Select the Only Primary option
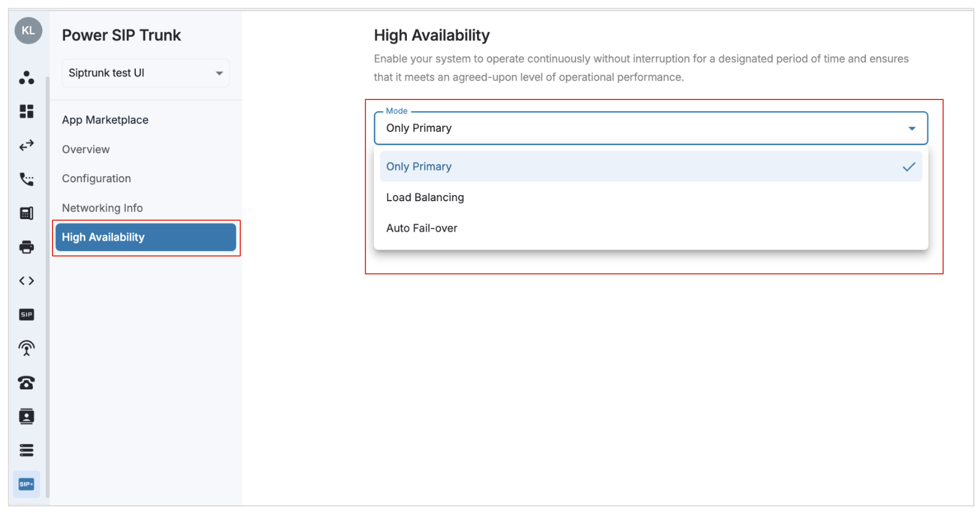 point(651,167)
